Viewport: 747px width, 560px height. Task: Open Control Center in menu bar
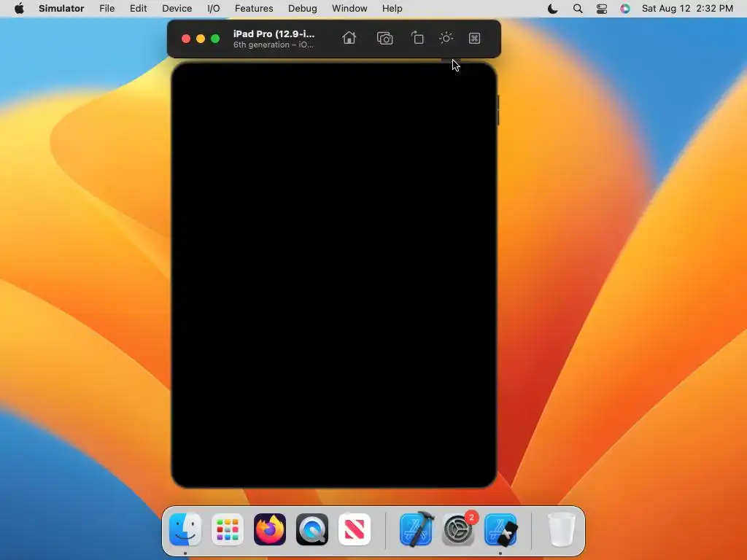pyautogui.click(x=602, y=9)
